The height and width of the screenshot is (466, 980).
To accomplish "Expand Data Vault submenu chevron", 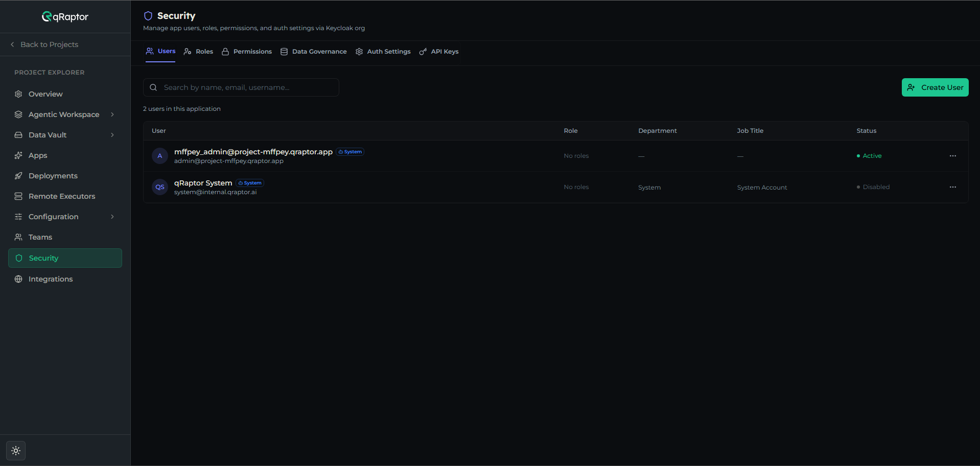I will [112, 135].
